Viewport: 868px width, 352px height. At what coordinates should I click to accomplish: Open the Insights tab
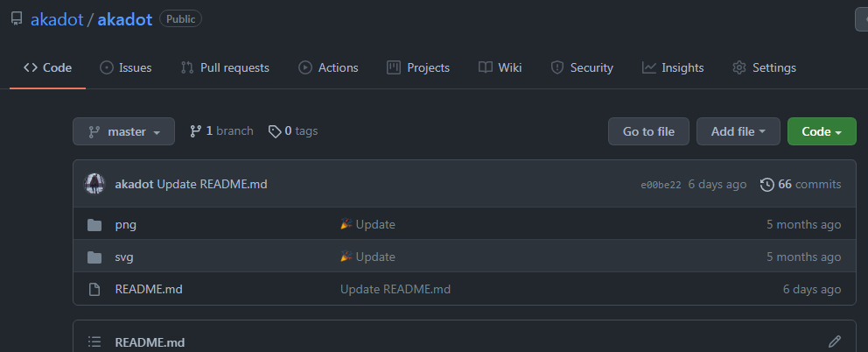coord(673,67)
